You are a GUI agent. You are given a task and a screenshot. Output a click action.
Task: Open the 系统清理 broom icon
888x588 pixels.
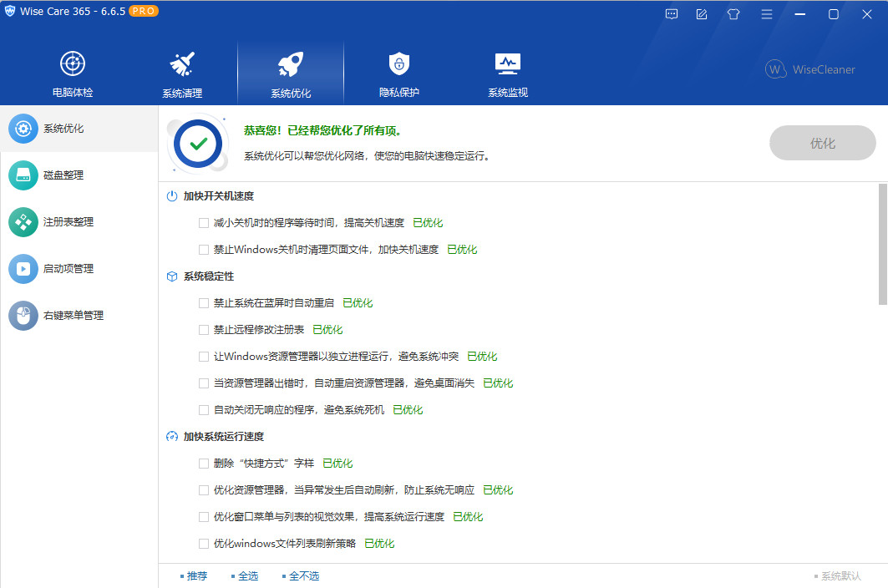coord(181,64)
